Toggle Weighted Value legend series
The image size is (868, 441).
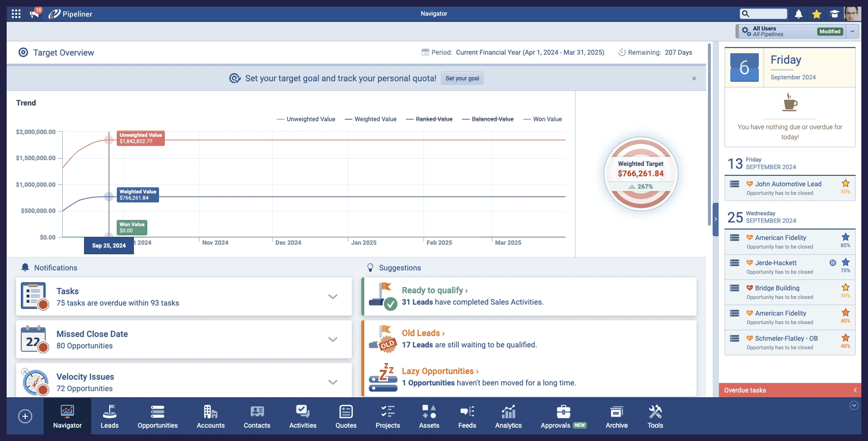[x=371, y=119]
